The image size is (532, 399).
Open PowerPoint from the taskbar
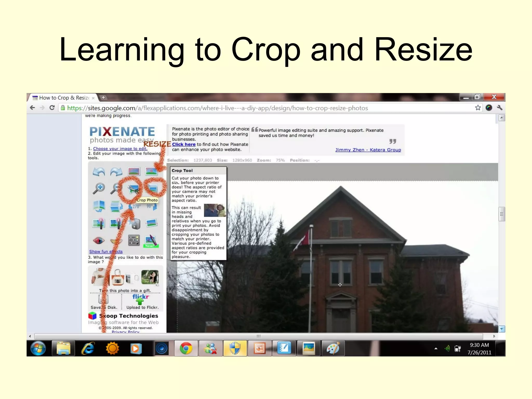[259, 348]
